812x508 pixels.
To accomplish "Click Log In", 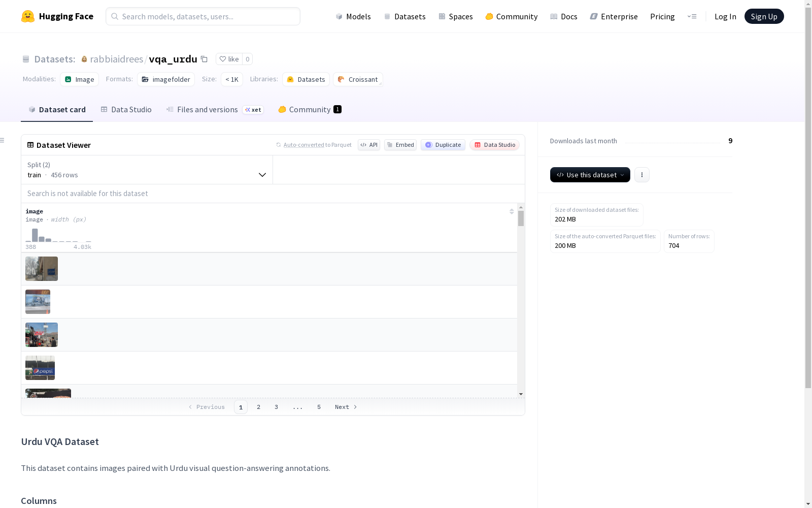I will click(x=725, y=16).
